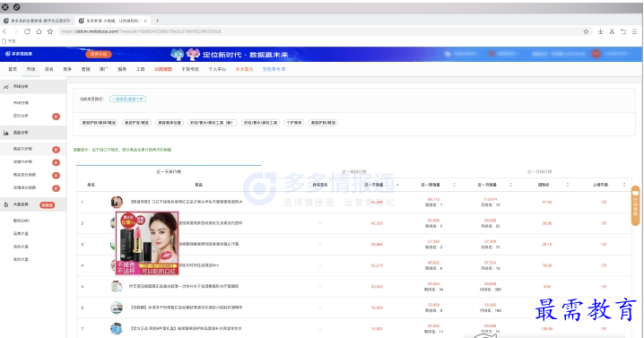The width and height of the screenshot is (644, 338).
Task: Open 品牌大盘 in the sidebar
Action: point(21,234)
